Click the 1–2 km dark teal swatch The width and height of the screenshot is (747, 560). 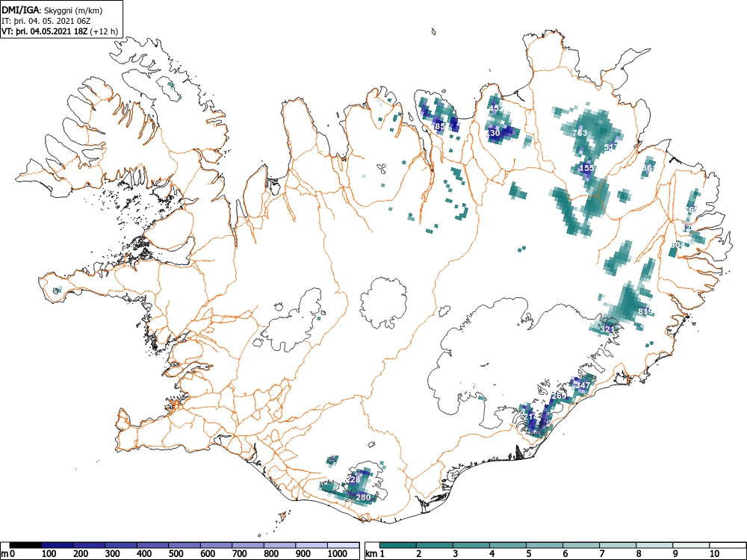(398, 545)
